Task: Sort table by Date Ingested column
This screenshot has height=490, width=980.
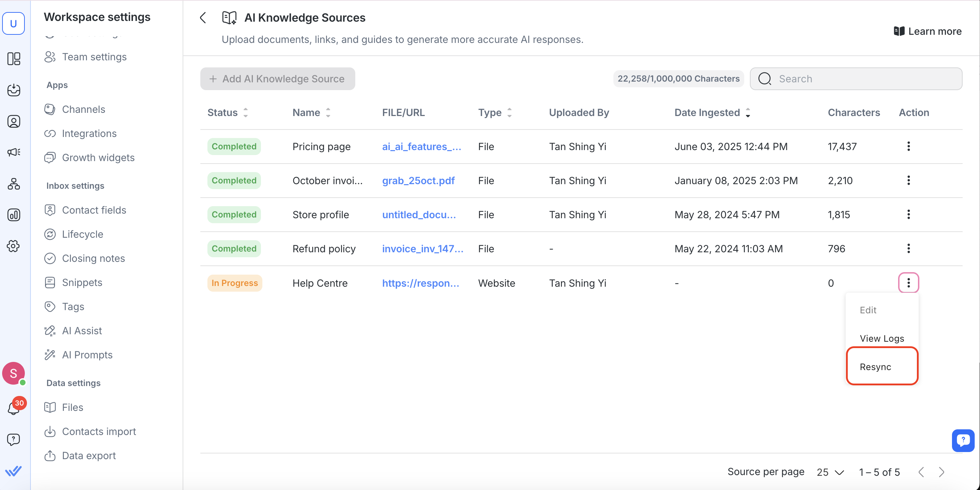Action: click(747, 113)
